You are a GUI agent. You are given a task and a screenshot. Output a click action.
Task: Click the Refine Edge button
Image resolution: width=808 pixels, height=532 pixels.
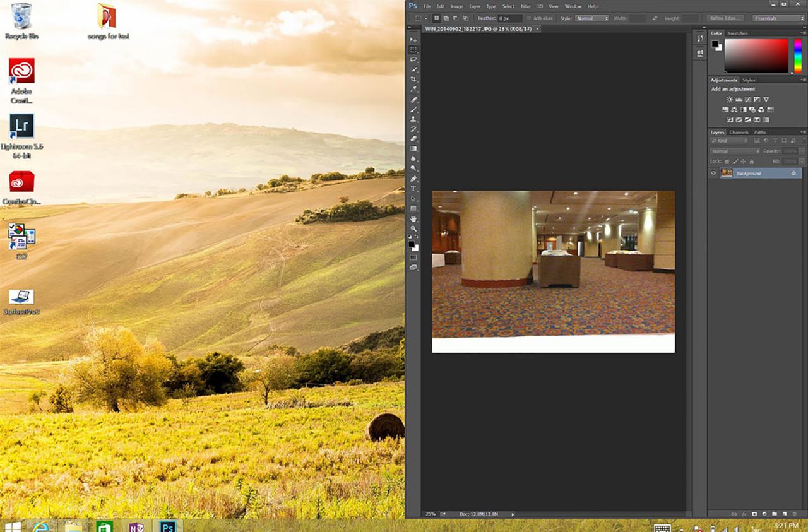pos(725,18)
